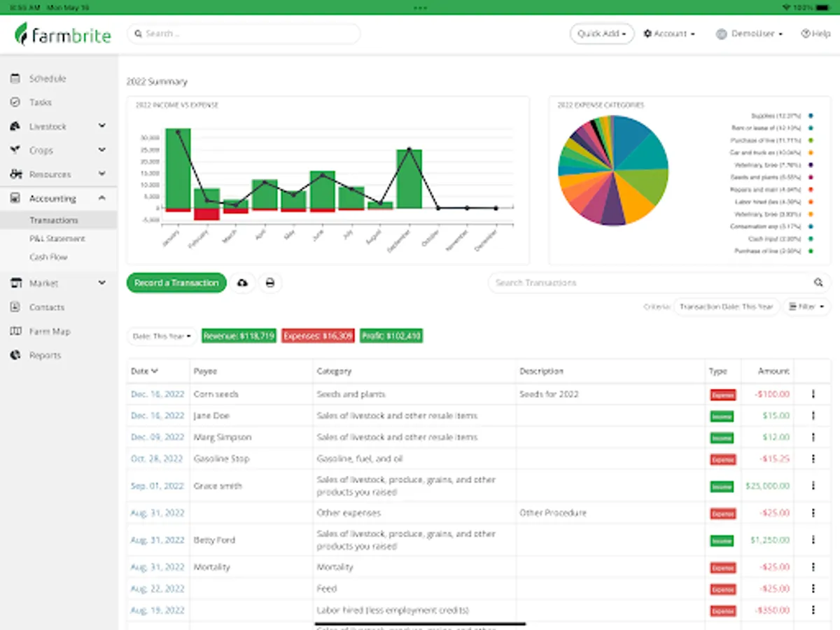Viewport: 840px width, 630px height.
Task: Expand the Market sidebar section chevron
Action: pyautogui.click(x=102, y=283)
